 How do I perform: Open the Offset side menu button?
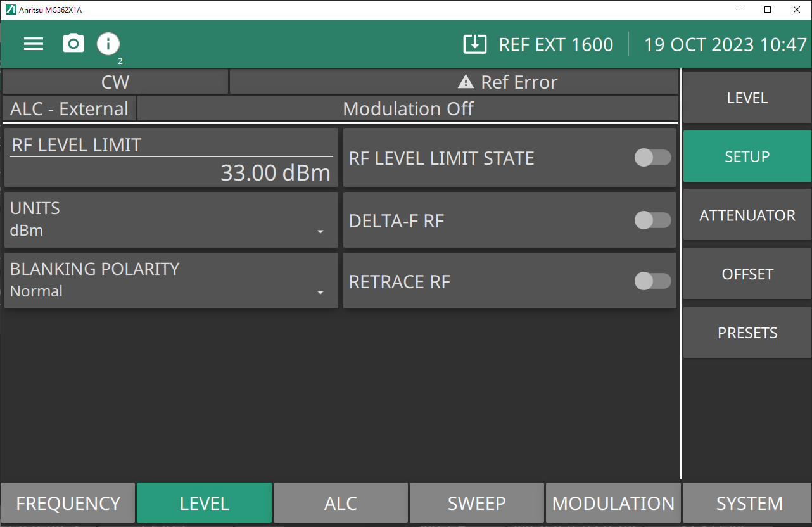pos(747,274)
